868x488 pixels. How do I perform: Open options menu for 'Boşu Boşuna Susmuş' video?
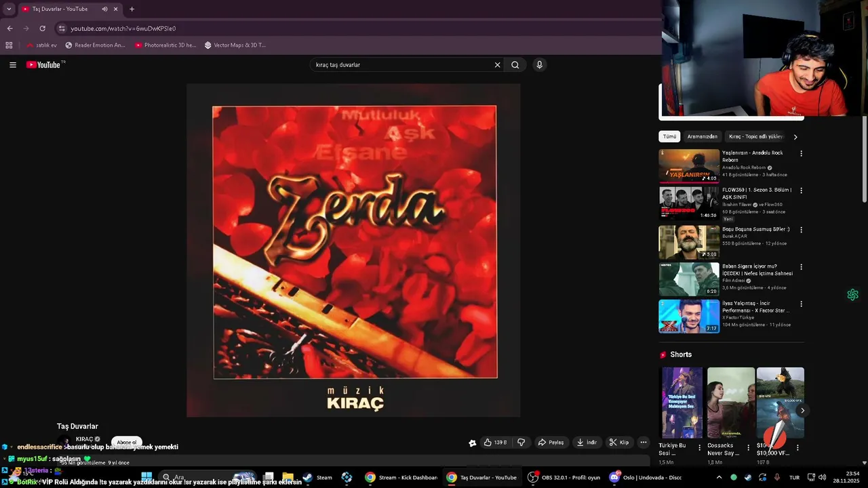(x=801, y=230)
